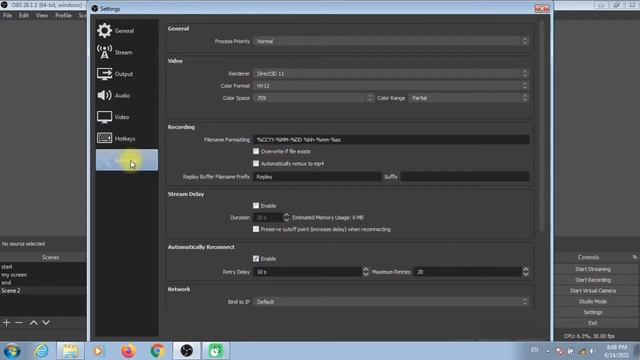
Task: Open Bind to IP dropdown
Action: pos(391,302)
